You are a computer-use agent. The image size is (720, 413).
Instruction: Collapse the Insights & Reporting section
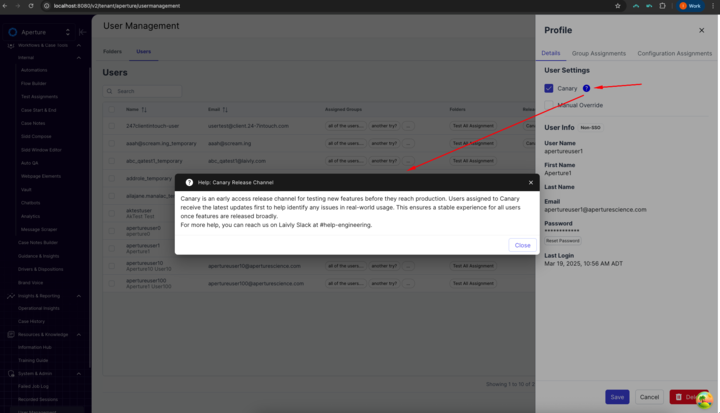point(79,296)
